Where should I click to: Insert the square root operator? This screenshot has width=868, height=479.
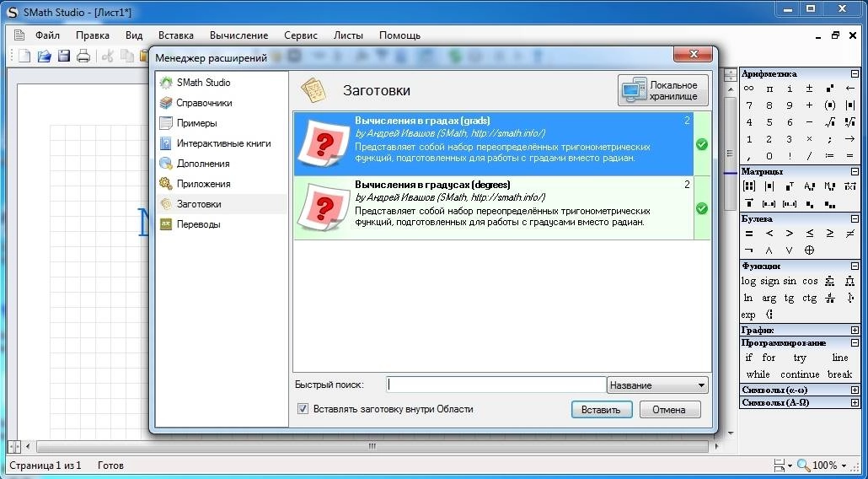click(x=830, y=122)
